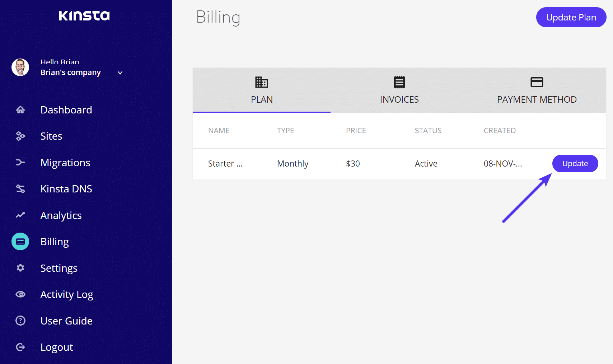Open the Dashboard menu item
The image size is (613, 364).
coord(66,110)
